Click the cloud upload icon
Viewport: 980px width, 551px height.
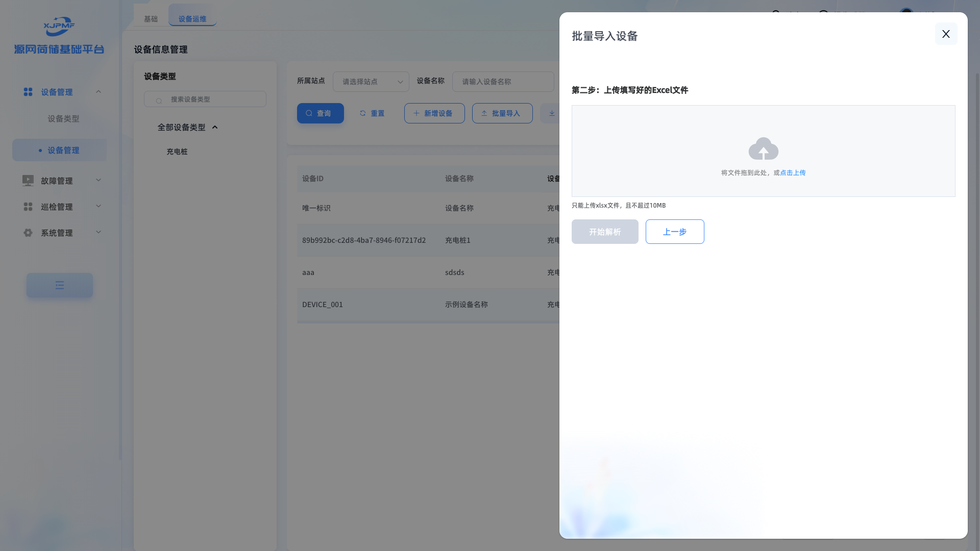click(763, 148)
